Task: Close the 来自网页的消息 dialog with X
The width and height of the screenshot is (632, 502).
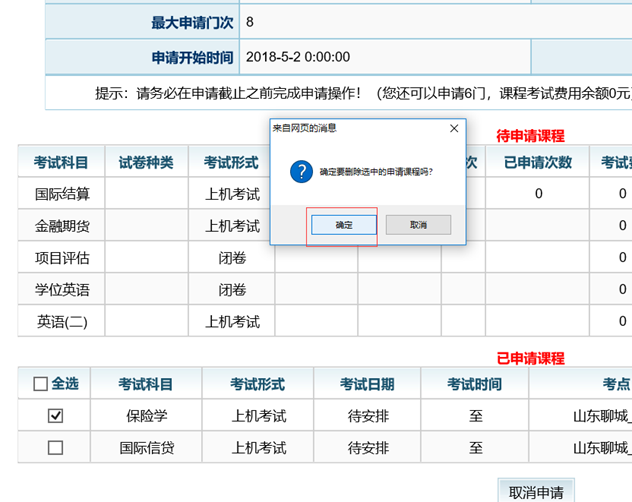Action: click(454, 128)
